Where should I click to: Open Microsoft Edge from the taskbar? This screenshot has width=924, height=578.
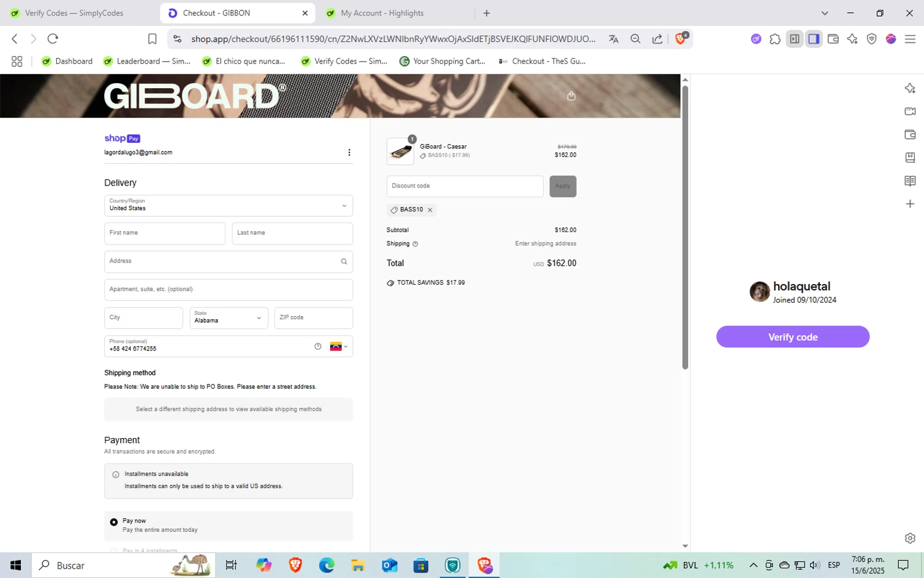click(x=326, y=565)
